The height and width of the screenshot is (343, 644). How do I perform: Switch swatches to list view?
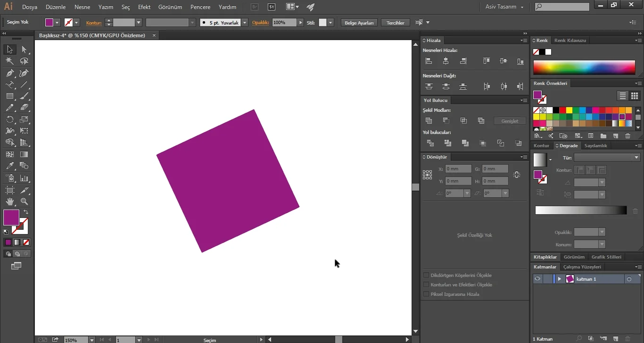(623, 96)
